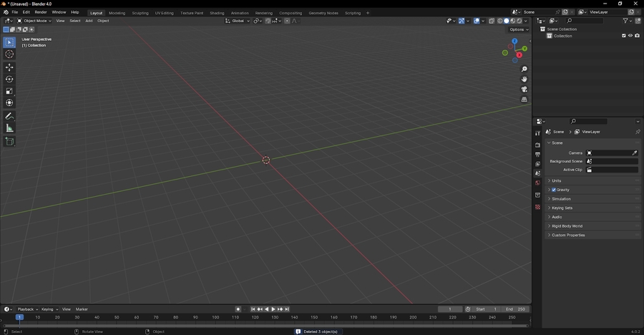
Task: Switch to the Sculpting workspace tab
Action: tap(140, 13)
